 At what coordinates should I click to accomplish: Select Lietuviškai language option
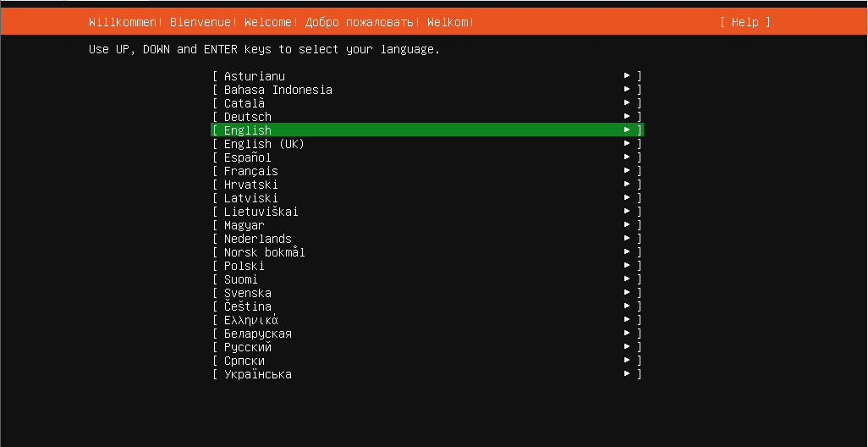click(261, 212)
